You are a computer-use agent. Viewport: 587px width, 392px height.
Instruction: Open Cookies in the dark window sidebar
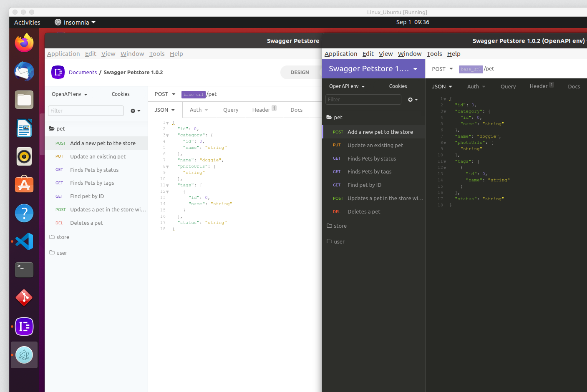(x=398, y=86)
